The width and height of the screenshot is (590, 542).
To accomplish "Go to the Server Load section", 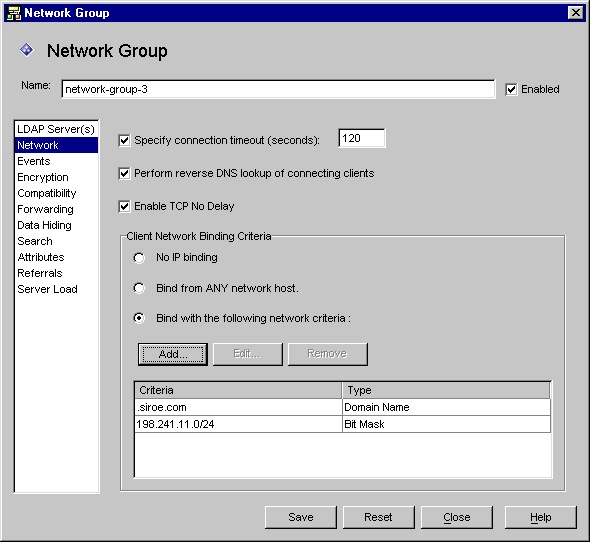I will tap(56, 289).
